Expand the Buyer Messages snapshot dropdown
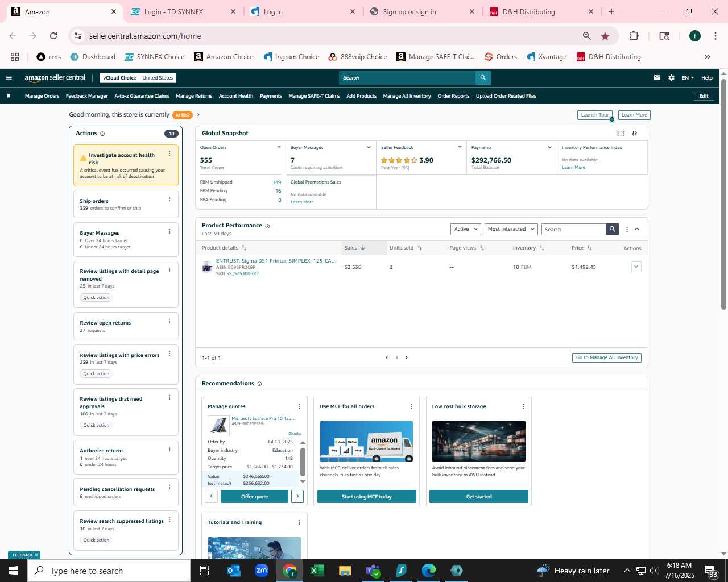 click(x=369, y=147)
